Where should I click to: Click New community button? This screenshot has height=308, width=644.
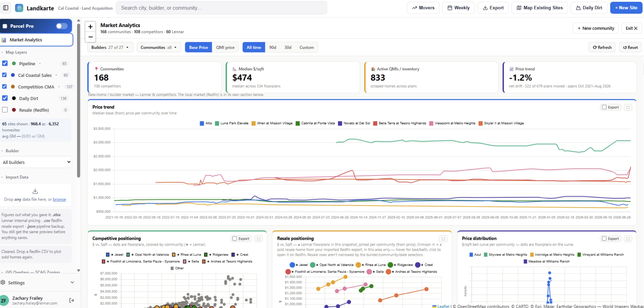pyautogui.click(x=595, y=28)
